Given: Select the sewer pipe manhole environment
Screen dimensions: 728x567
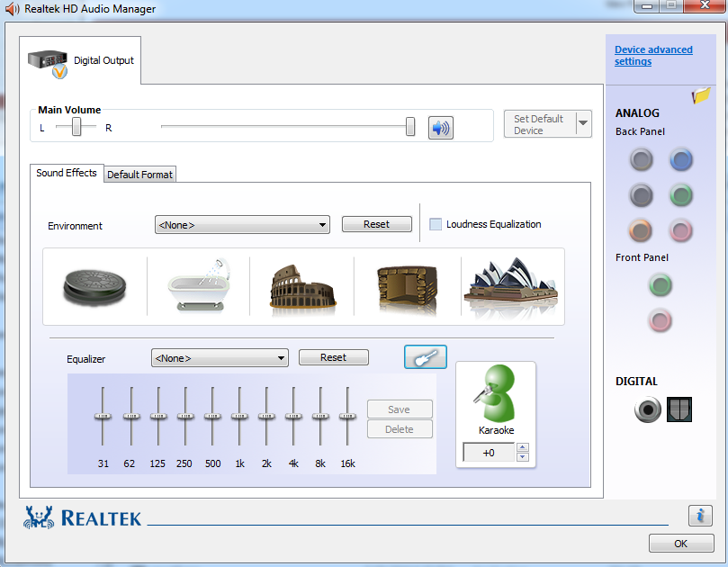Looking at the screenshot, I should (x=94, y=286).
